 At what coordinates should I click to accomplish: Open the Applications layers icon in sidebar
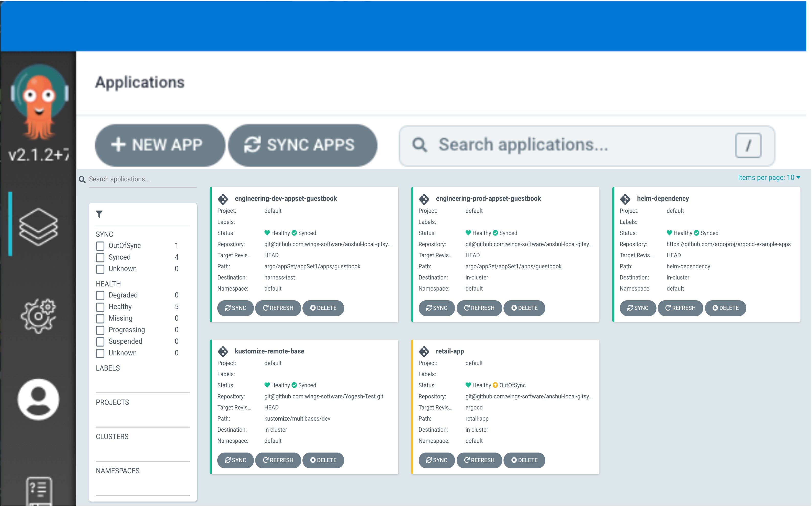coord(38,227)
